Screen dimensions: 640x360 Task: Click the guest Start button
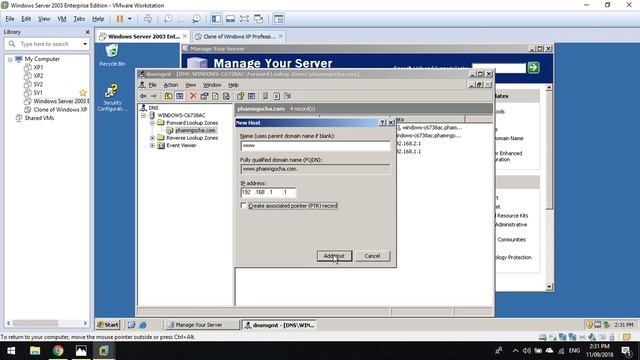coord(108,325)
